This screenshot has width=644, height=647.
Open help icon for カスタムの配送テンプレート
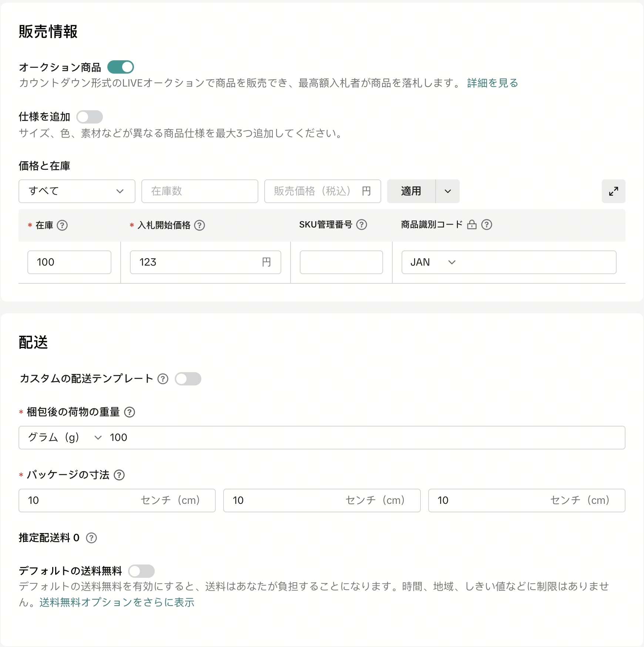(x=163, y=378)
